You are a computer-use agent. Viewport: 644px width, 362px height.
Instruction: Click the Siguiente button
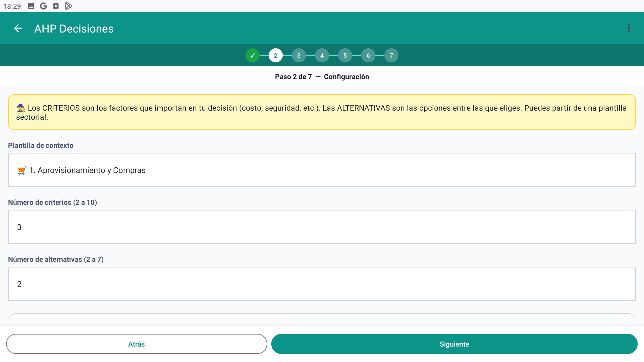(x=454, y=344)
